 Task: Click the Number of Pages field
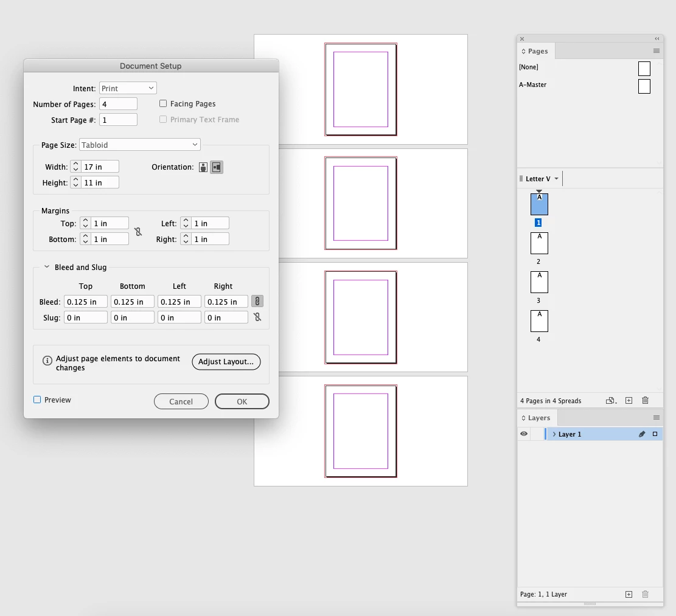pos(118,104)
